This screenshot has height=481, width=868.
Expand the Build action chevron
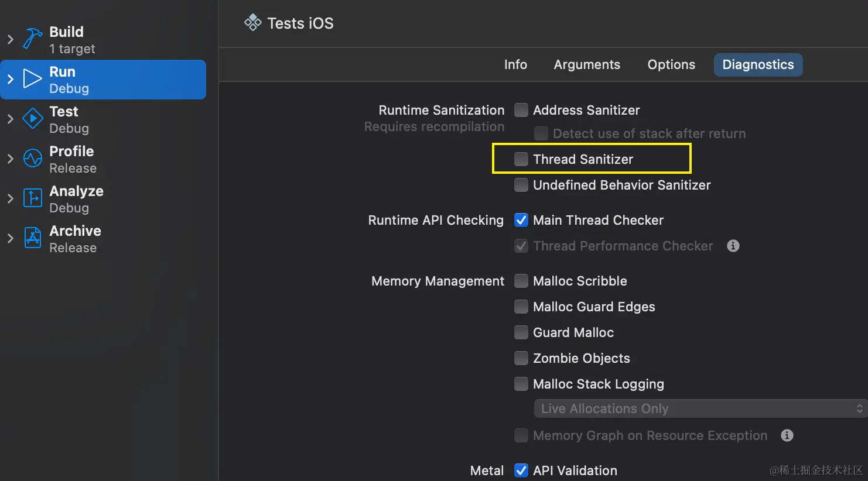click(x=10, y=40)
